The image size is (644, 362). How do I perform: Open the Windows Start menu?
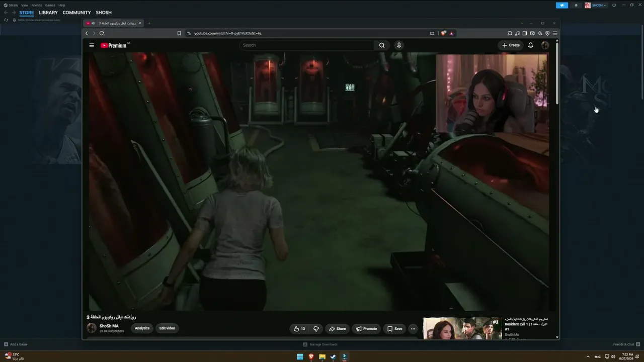pyautogui.click(x=300, y=356)
